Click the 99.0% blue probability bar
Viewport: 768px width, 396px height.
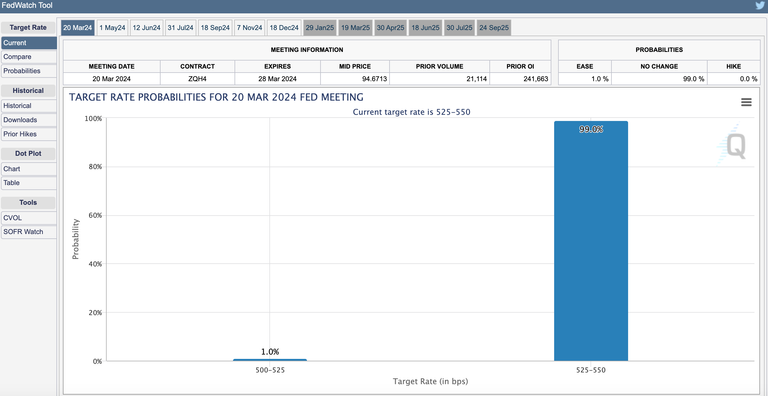coord(591,241)
